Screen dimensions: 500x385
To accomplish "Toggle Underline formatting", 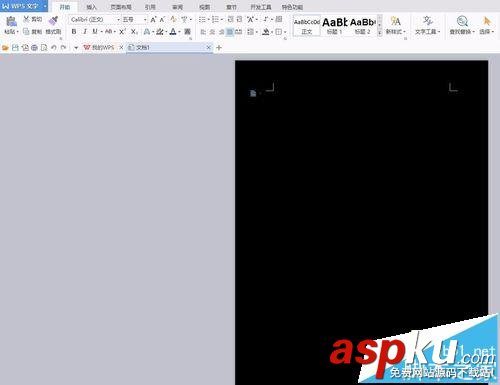I will [95, 32].
